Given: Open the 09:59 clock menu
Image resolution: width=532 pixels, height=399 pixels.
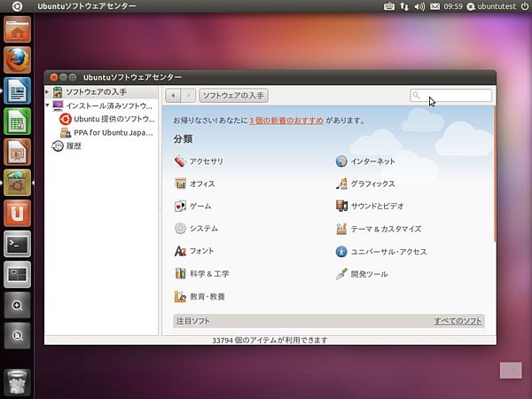Looking at the screenshot, I should click(453, 6).
